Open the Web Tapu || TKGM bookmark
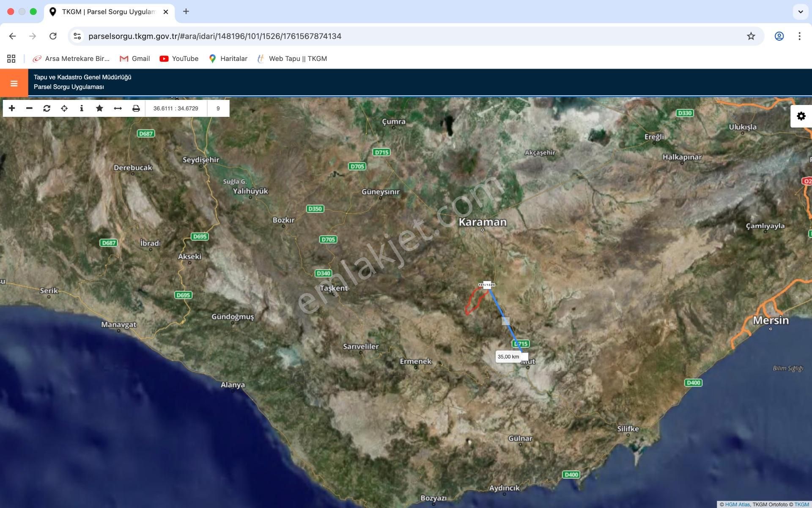 click(293, 58)
